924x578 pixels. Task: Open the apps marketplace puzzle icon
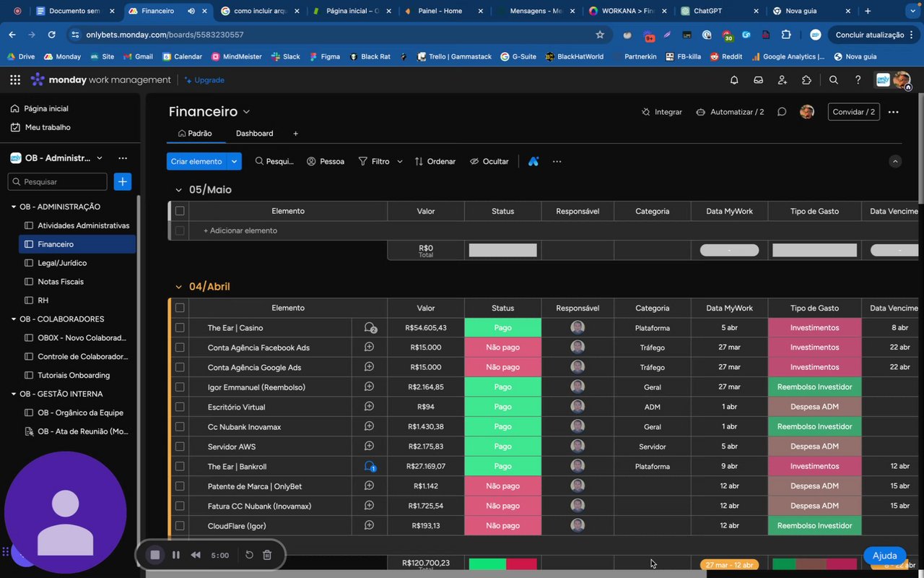pos(806,80)
